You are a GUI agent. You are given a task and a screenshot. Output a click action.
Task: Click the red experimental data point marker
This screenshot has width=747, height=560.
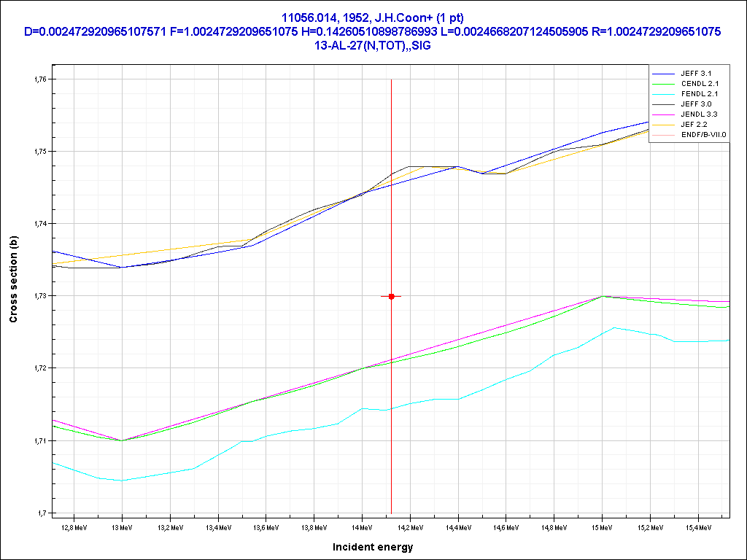coord(392,296)
